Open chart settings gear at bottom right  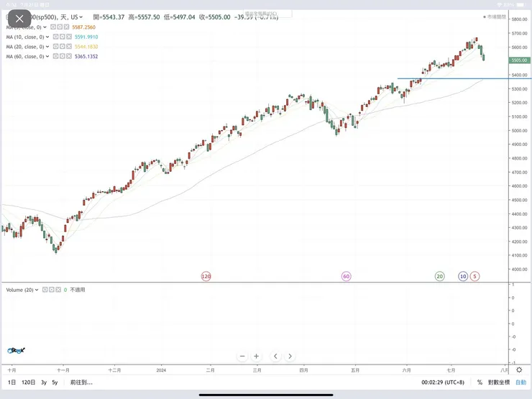coord(519,370)
